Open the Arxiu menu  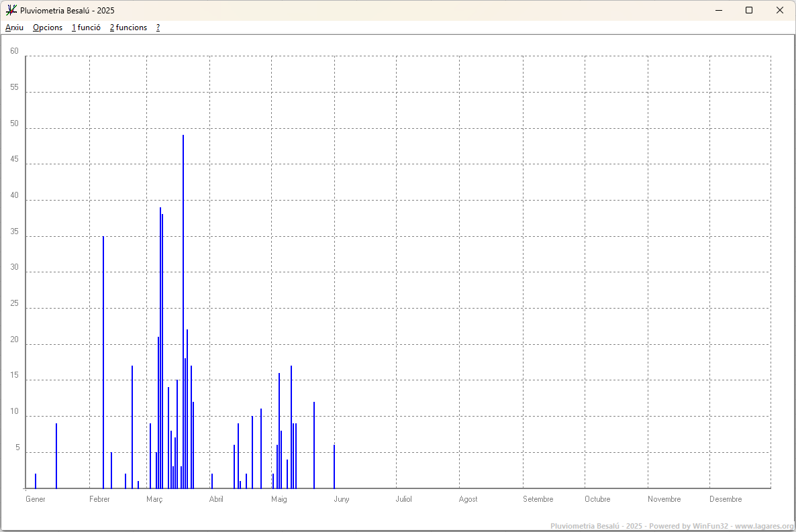point(14,28)
